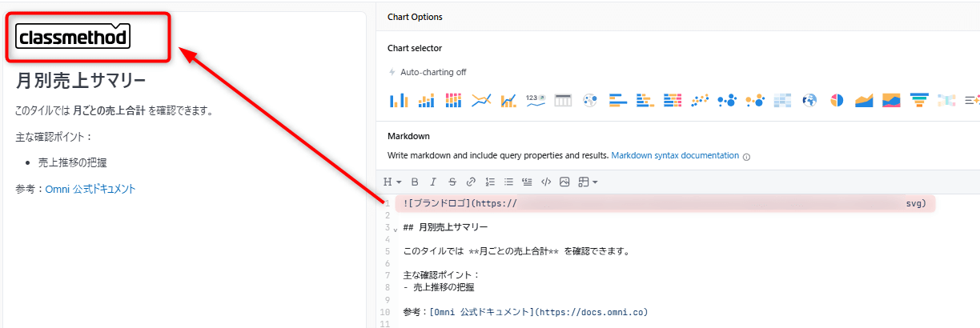Click the 月別売上サマリー heading in preview
The width and height of the screenshot is (980, 328).
click(x=81, y=81)
